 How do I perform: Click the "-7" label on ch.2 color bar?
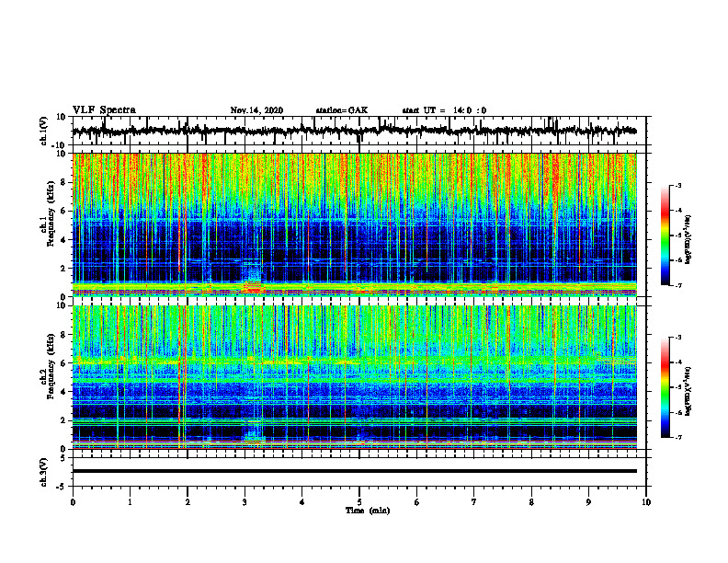click(x=677, y=437)
